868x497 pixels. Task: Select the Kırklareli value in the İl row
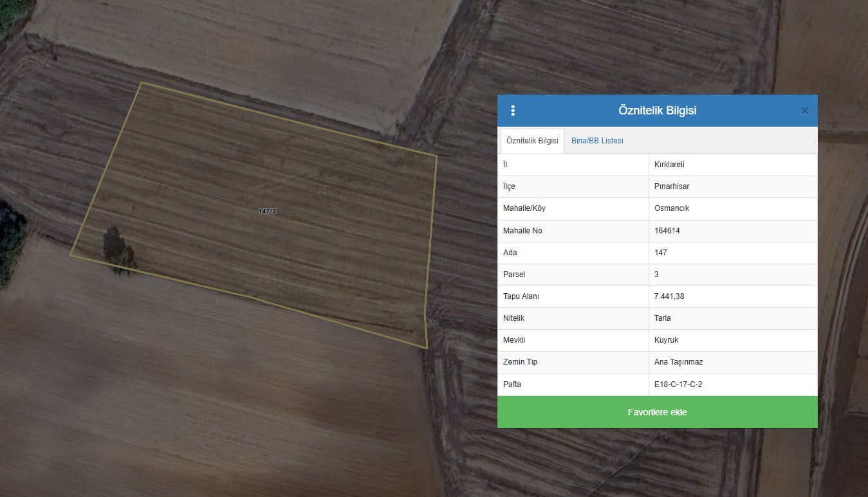pyautogui.click(x=669, y=165)
